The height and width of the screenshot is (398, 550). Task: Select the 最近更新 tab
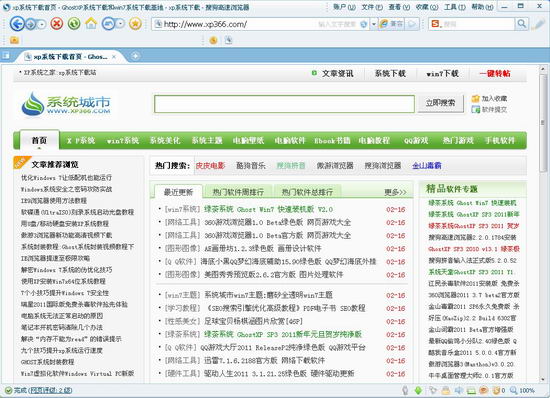point(178,192)
